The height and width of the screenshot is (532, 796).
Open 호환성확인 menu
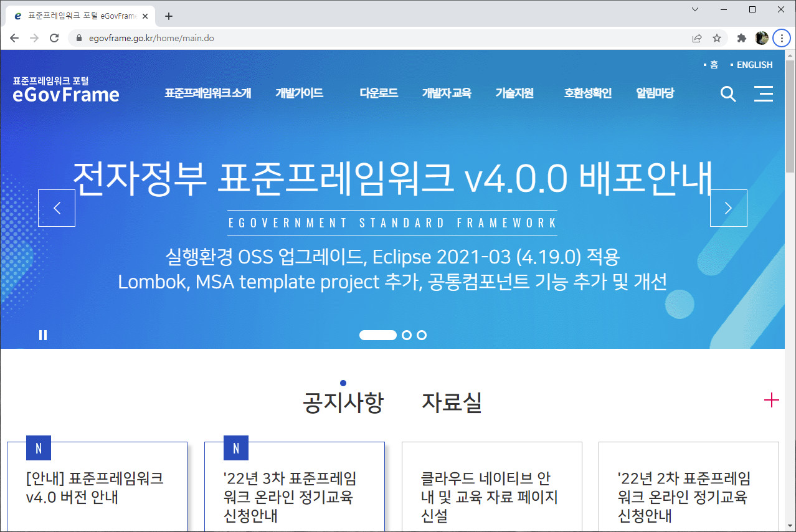tap(588, 93)
